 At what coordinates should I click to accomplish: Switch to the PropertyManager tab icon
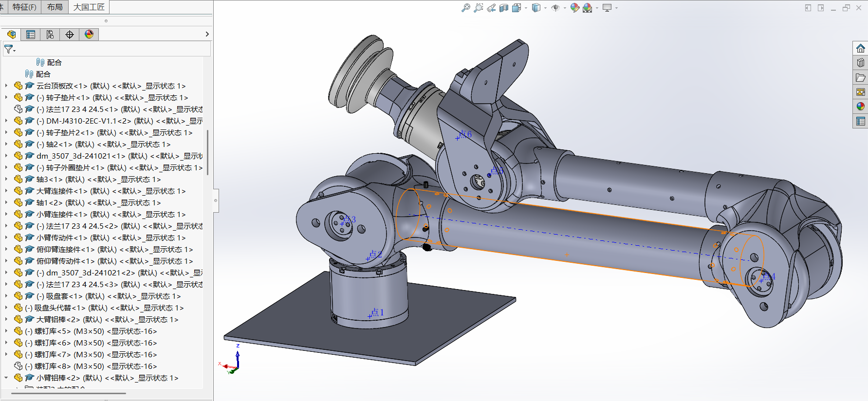pyautogui.click(x=31, y=35)
